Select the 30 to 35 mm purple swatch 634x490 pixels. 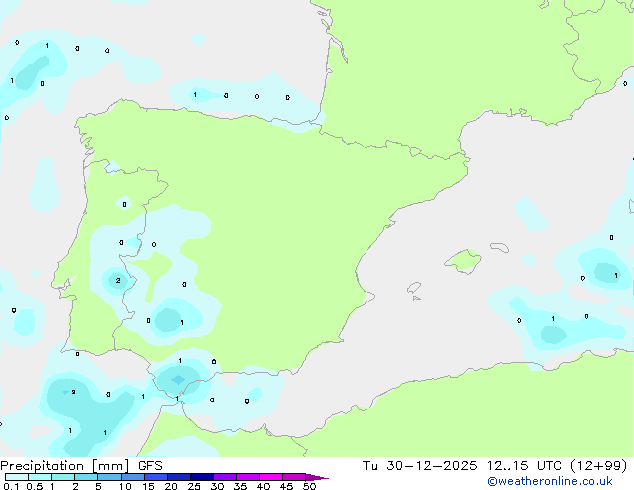(x=224, y=477)
